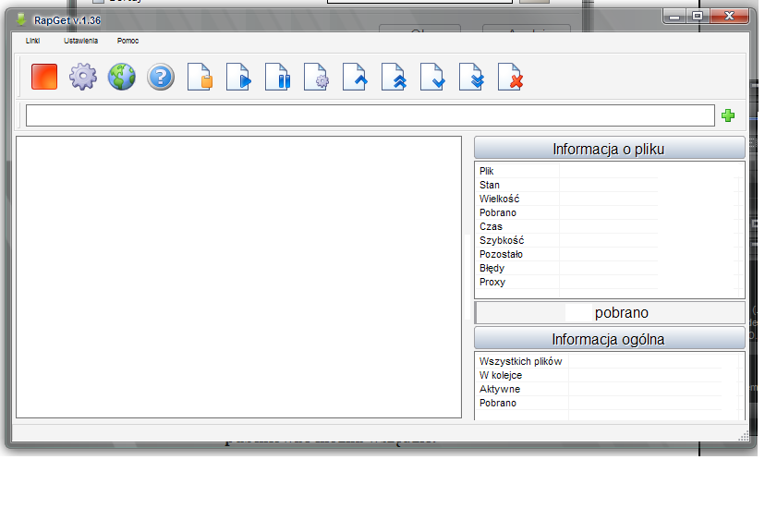
Task: Move file down with single down-arrow icon
Action: tap(432, 77)
